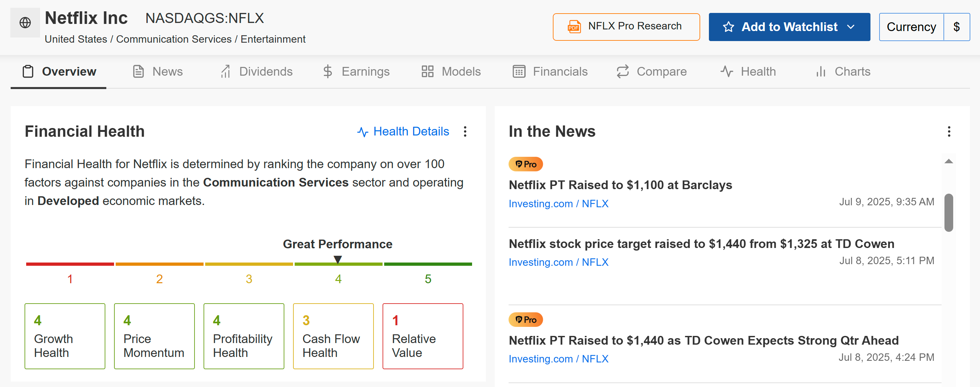Click Add to Watchlist button

[x=789, y=27]
